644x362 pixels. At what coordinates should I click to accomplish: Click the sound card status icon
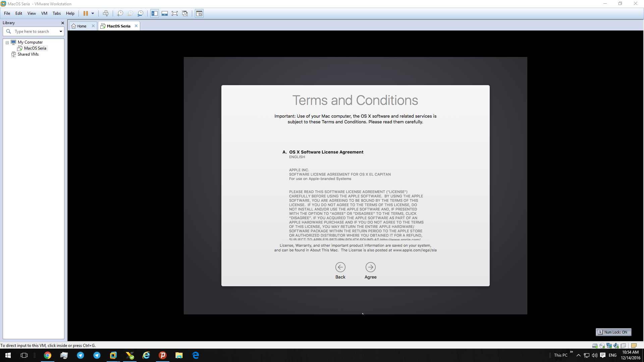pyautogui.click(x=616, y=346)
